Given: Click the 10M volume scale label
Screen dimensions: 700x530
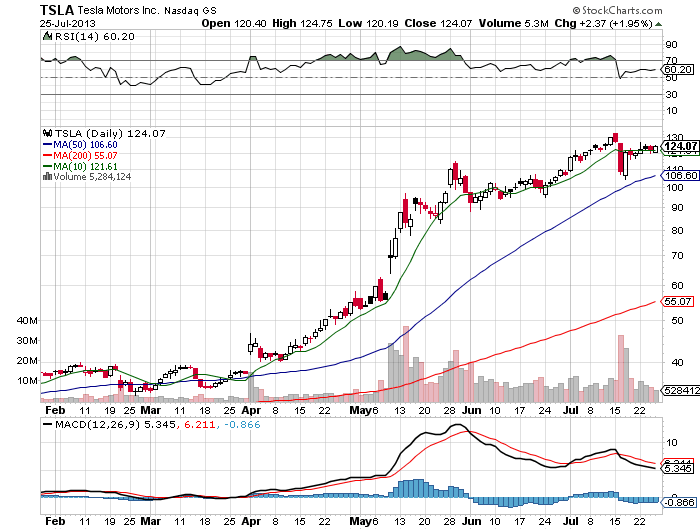Looking at the screenshot, I should (x=27, y=381).
